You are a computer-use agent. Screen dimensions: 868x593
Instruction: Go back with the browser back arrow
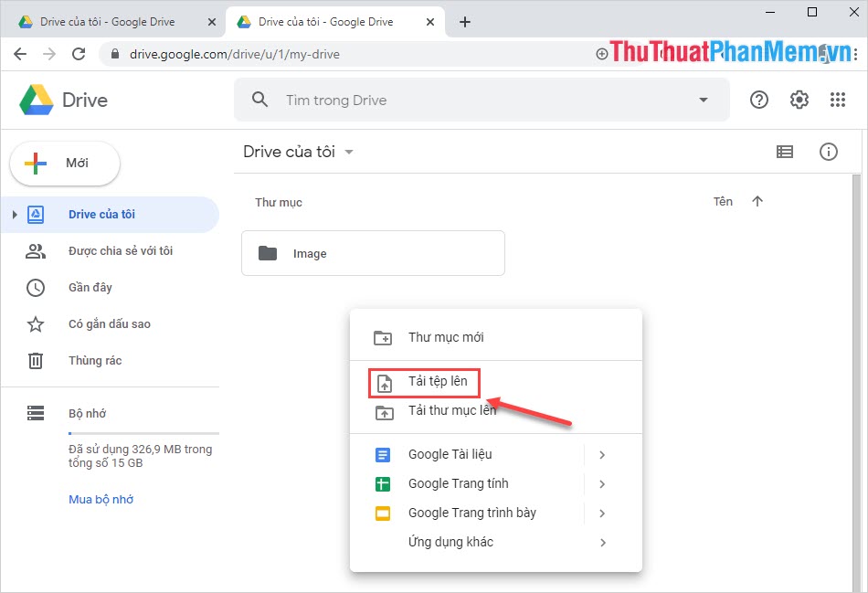(x=20, y=54)
